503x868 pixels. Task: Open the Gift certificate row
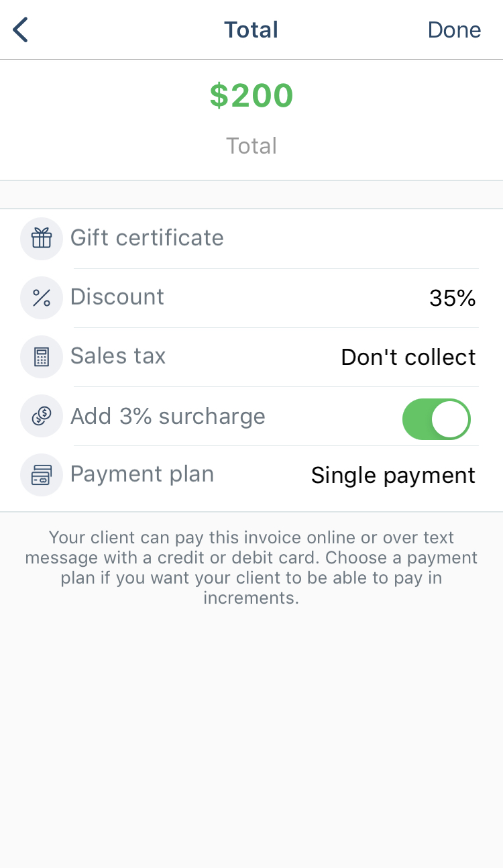251,238
